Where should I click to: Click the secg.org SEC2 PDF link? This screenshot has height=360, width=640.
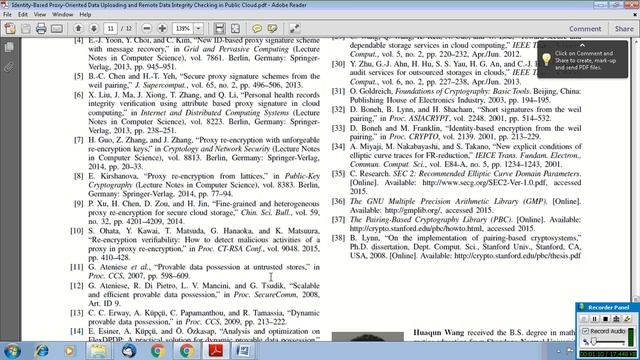(x=484, y=182)
